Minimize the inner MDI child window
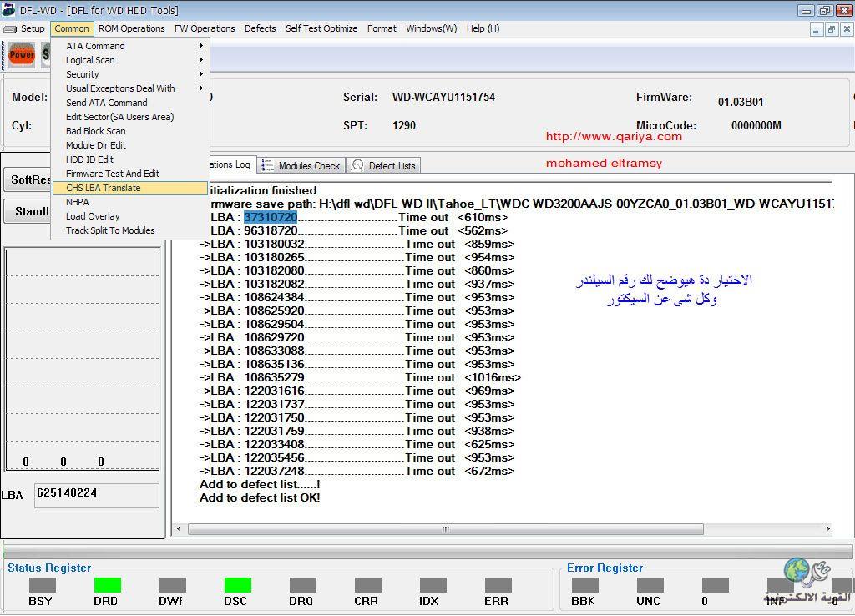Screen dimensions: 855x616 (816, 29)
